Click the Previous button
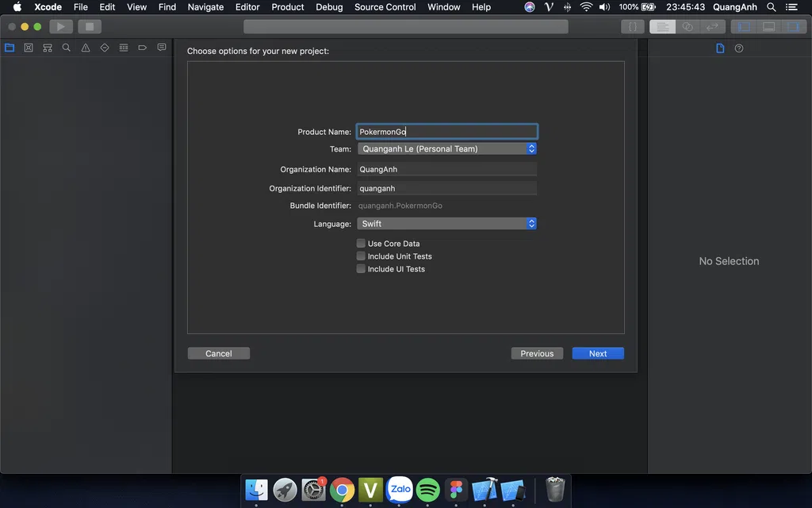 [537, 353]
